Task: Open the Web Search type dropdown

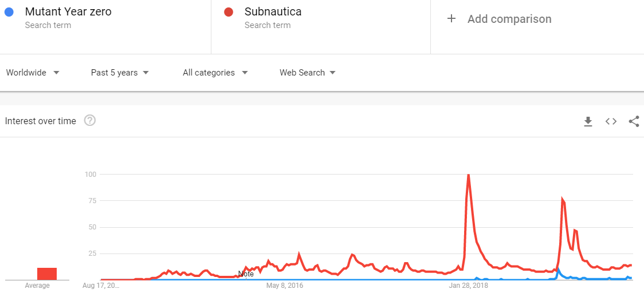Action: [308, 73]
